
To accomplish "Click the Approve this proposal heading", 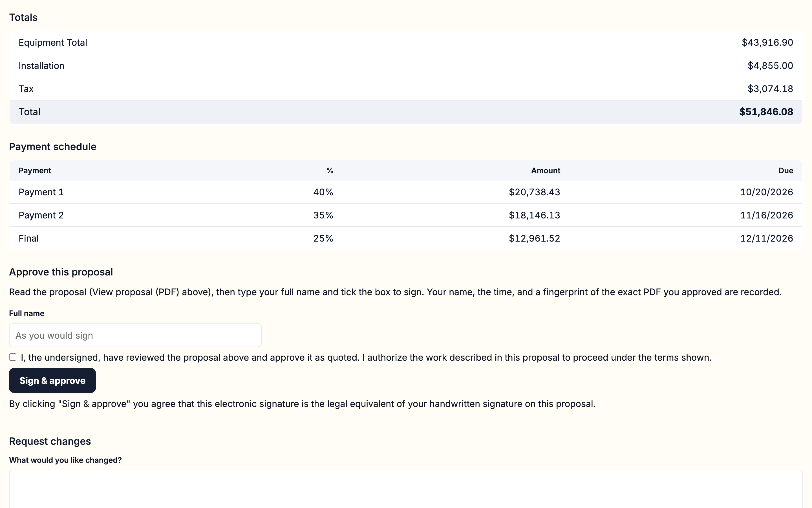I will tap(61, 272).
